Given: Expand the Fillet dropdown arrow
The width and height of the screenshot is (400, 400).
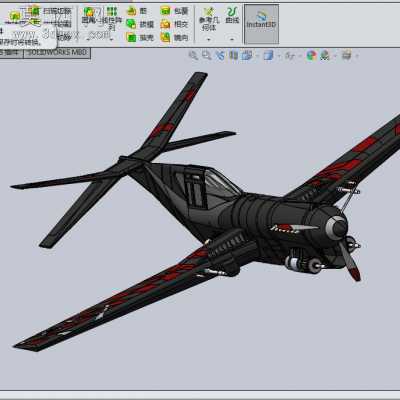Looking at the screenshot, I should click(89, 39).
